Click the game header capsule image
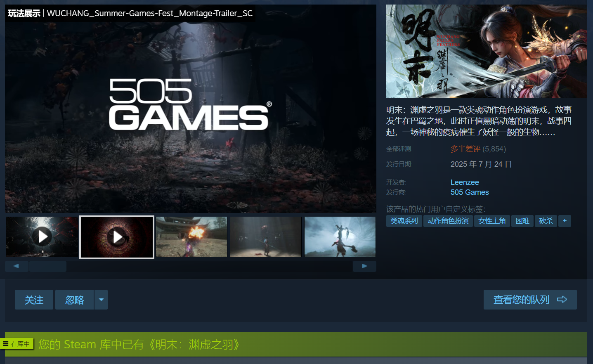Screen dimensions: 593x364 [486, 51]
